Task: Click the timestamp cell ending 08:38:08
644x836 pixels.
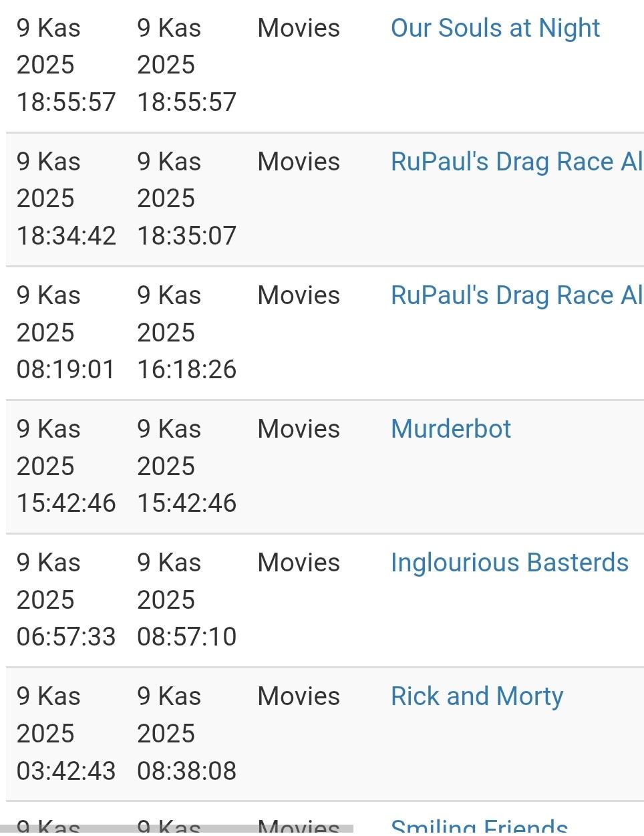Action: pos(186,733)
